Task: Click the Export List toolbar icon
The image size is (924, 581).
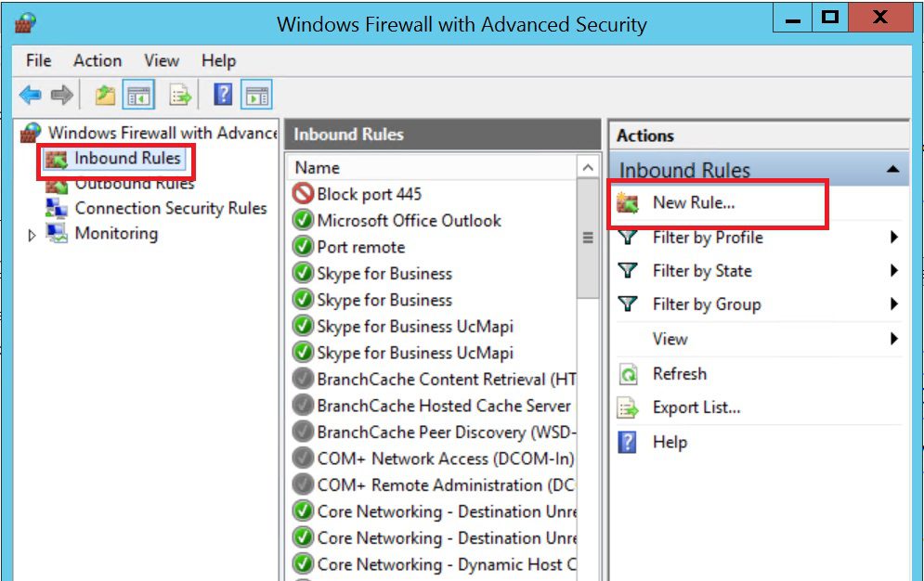Action: click(x=180, y=95)
